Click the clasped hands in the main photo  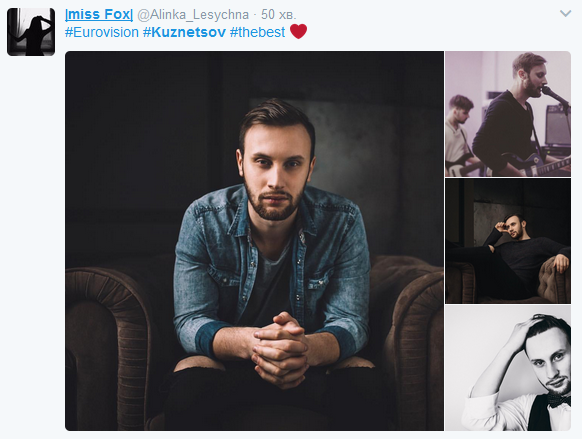tap(280, 349)
